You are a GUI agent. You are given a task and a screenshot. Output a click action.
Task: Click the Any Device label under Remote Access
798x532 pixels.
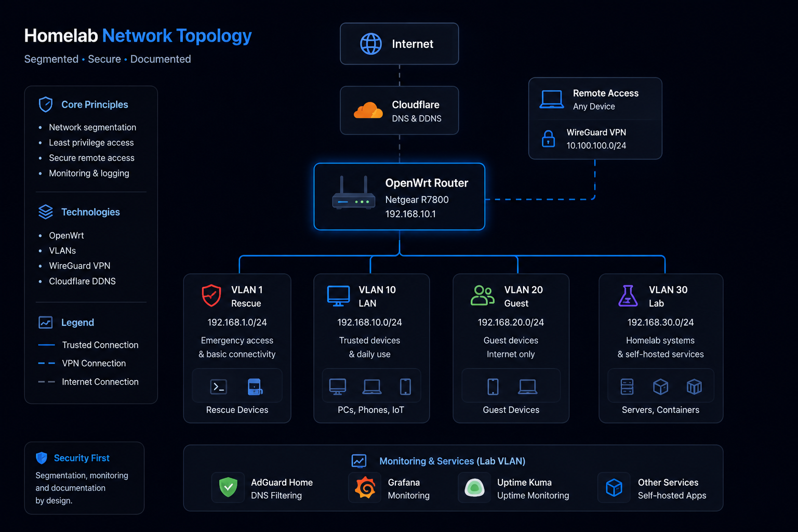point(594,107)
